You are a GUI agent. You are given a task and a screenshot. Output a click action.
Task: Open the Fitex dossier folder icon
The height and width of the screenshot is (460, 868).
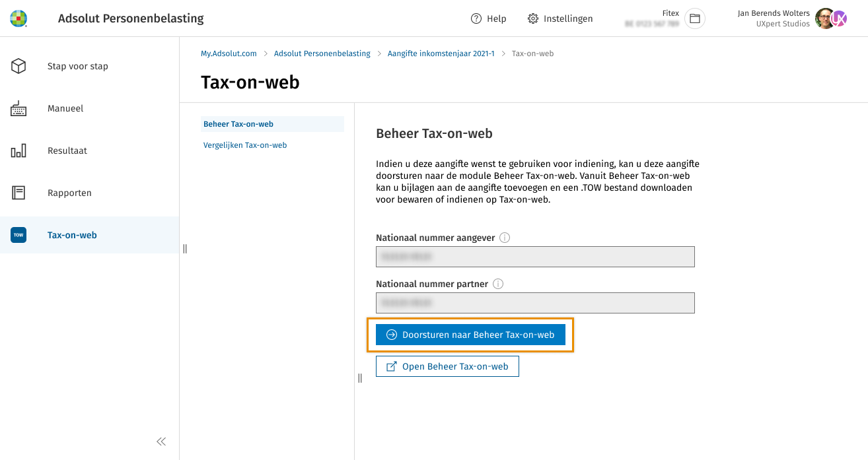pos(694,18)
